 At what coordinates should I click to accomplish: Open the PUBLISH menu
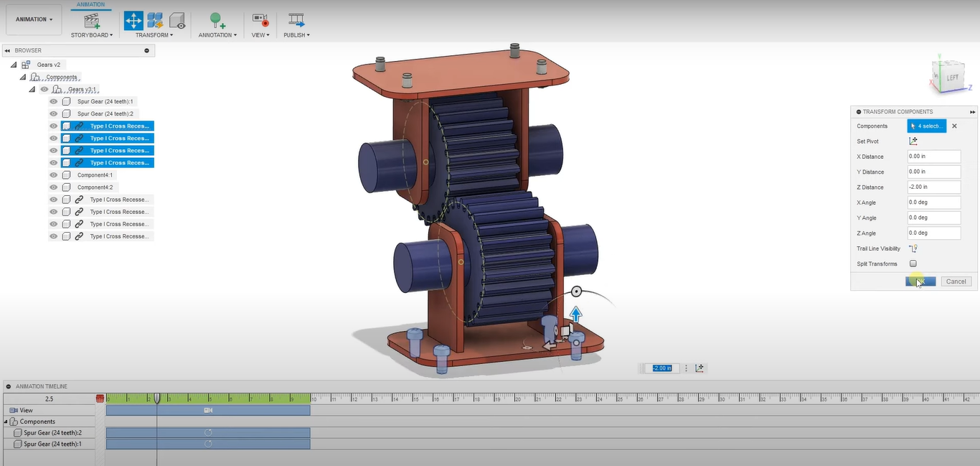tap(296, 35)
